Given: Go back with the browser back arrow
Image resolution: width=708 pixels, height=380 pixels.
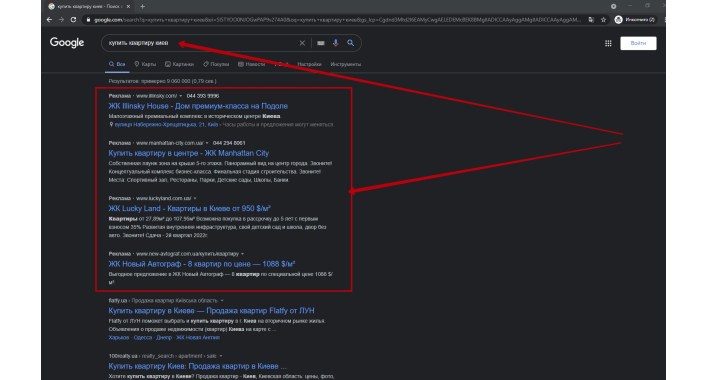Looking at the screenshot, I should 49,20.
